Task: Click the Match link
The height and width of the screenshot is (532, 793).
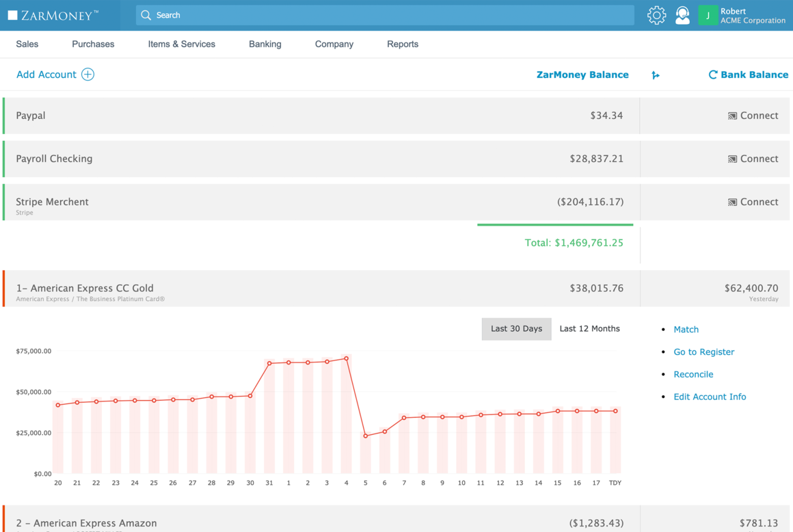Action: (x=686, y=330)
